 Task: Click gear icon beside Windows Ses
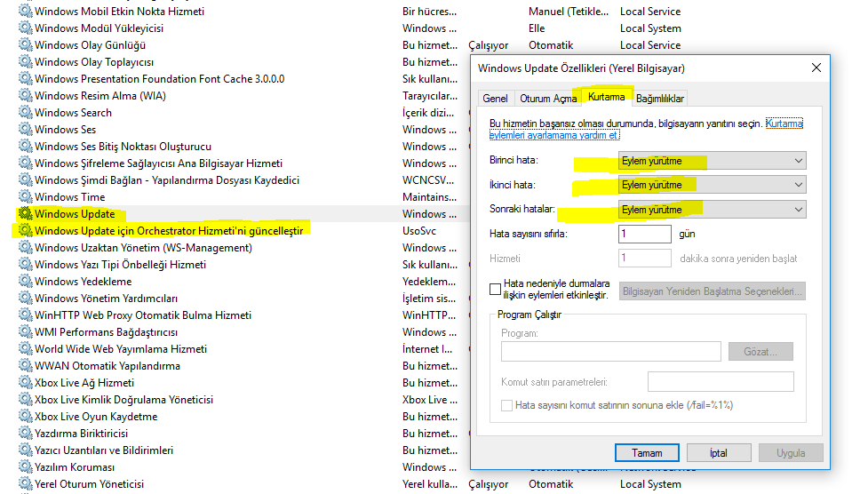[26, 129]
